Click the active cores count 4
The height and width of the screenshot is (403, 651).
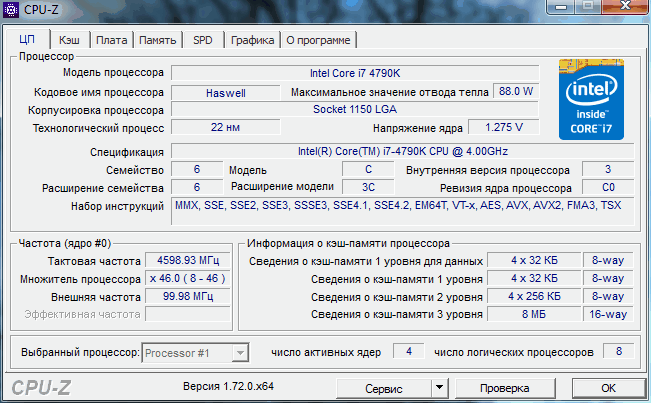click(x=409, y=352)
